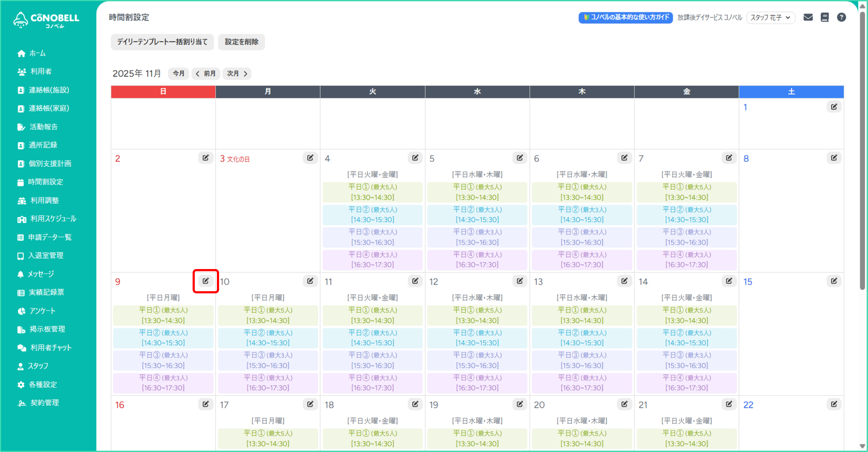Click the 今月 button
The image size is (868, 452).
[x=178, y=74]
